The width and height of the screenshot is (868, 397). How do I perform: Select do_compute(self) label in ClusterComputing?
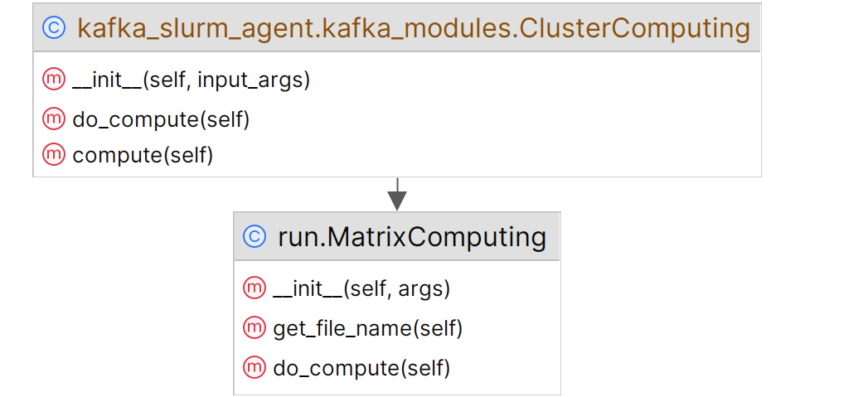tap(161, 119)
